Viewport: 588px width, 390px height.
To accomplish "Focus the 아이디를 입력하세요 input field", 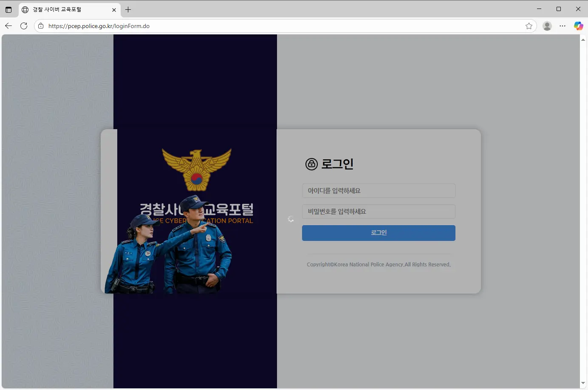I will [378, 191].
